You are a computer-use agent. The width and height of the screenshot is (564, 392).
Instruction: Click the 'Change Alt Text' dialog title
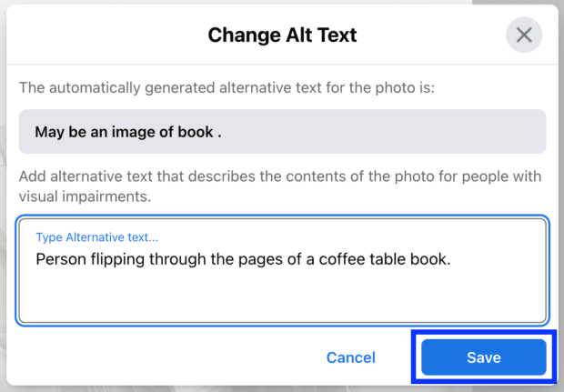(282, 35)
